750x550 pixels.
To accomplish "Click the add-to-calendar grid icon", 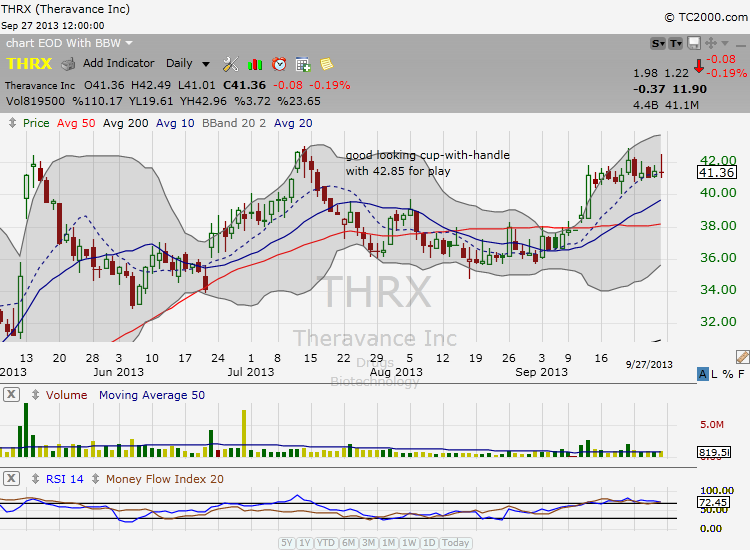I will pyautogui.click(x=303, y=64).
